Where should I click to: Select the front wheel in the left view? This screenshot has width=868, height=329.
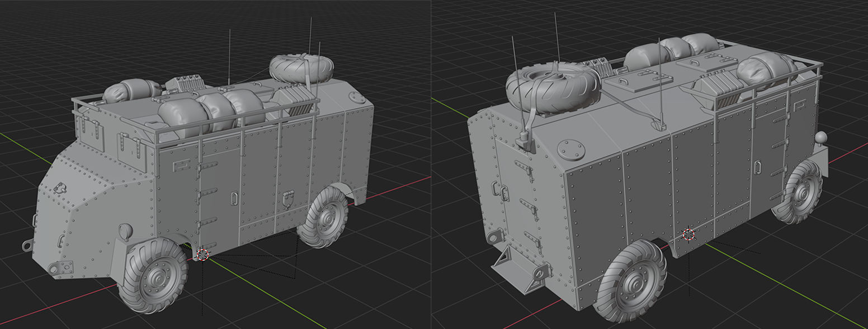153,275
